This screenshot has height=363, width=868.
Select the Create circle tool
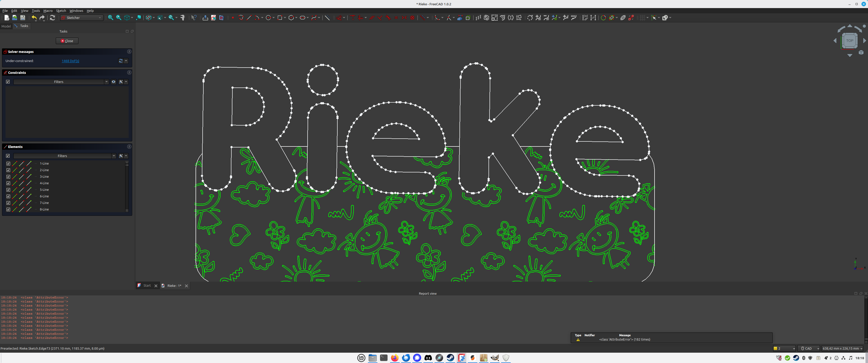click(268, 18)
